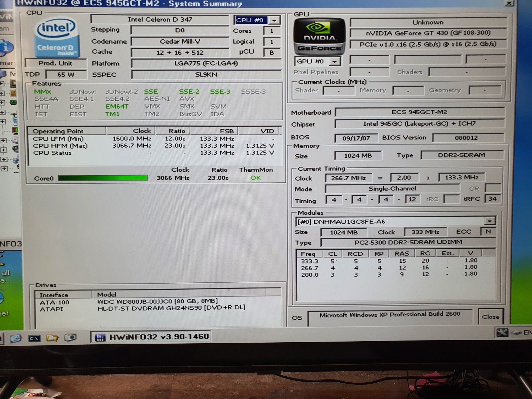Click the FSB column header
The image size is (532, 399).
(214, 131)
